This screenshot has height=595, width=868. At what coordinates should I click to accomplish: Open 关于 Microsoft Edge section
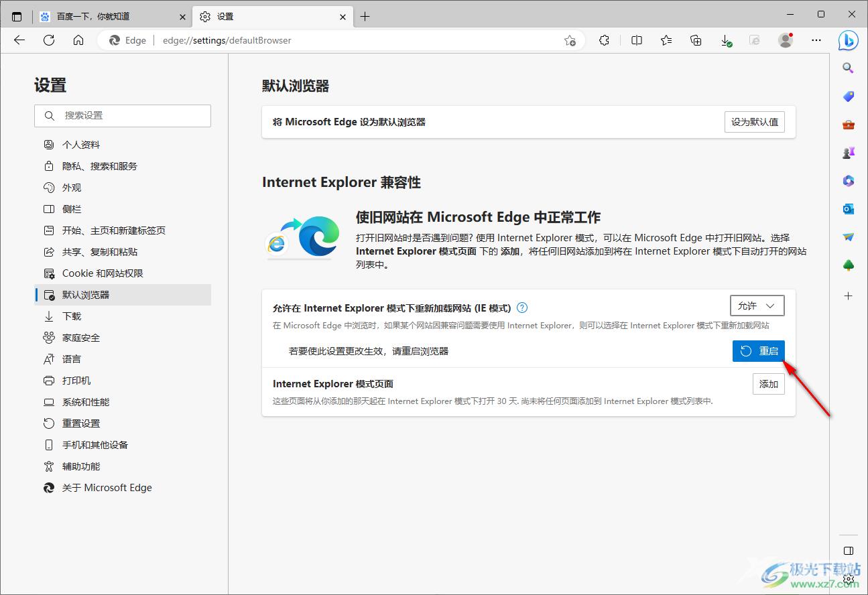pos(123,488)
